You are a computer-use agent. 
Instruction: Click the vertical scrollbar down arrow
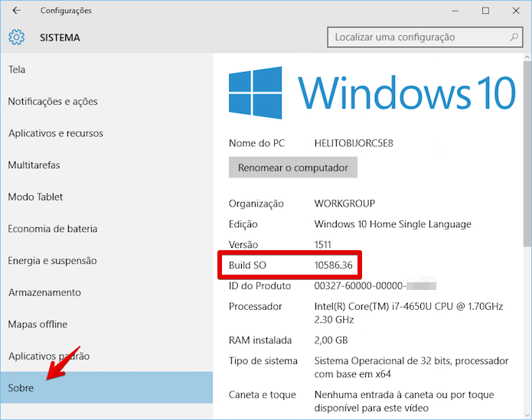[x=527, y=415]
